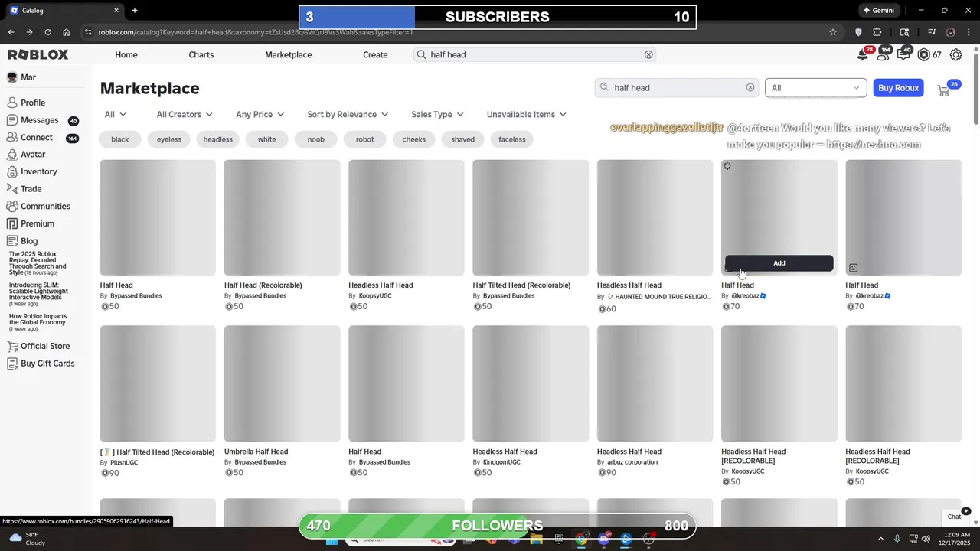Click the shield extension icon in toolbar

858,32
